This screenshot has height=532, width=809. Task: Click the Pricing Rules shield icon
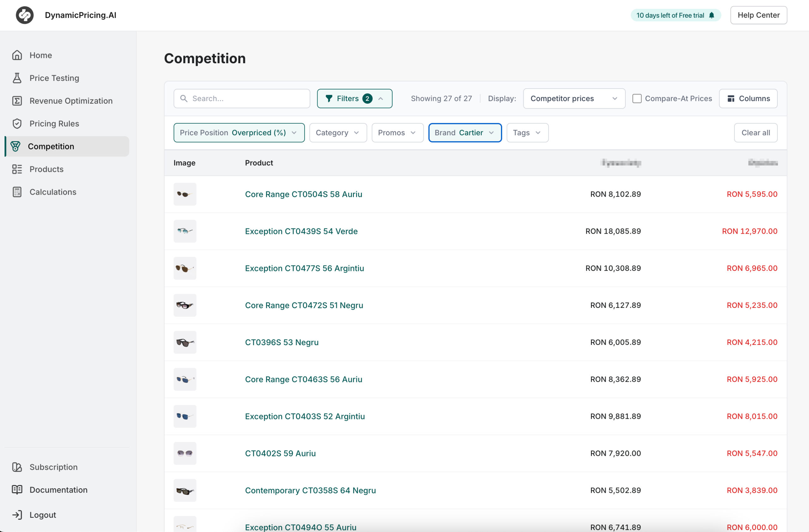coord(17,123)
